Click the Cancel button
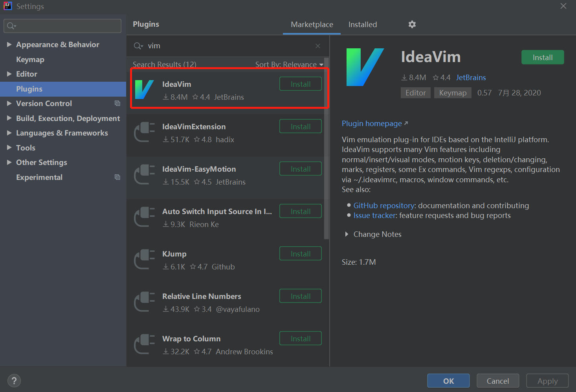The image size is (576, 392). click(x=498, y=381)
